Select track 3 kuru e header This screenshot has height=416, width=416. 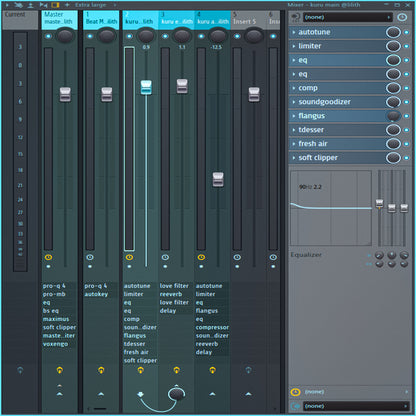click(x=176, y=20)
